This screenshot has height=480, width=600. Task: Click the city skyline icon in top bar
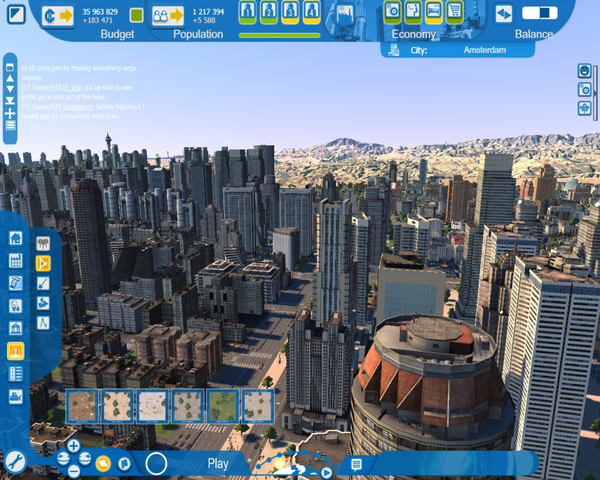pyautogui.click(x=344, y=14)
